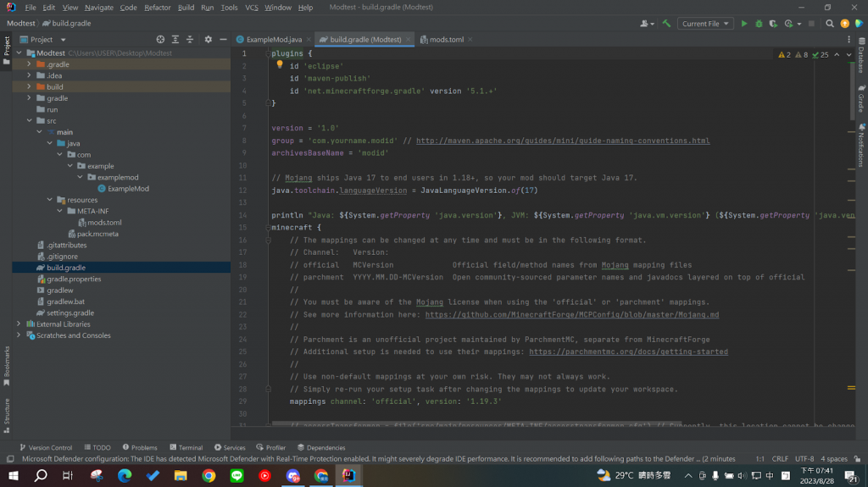The height and width of the screenshot is (487, 868).
Task: Open the Bookmarks tool window
Action: 7,365
